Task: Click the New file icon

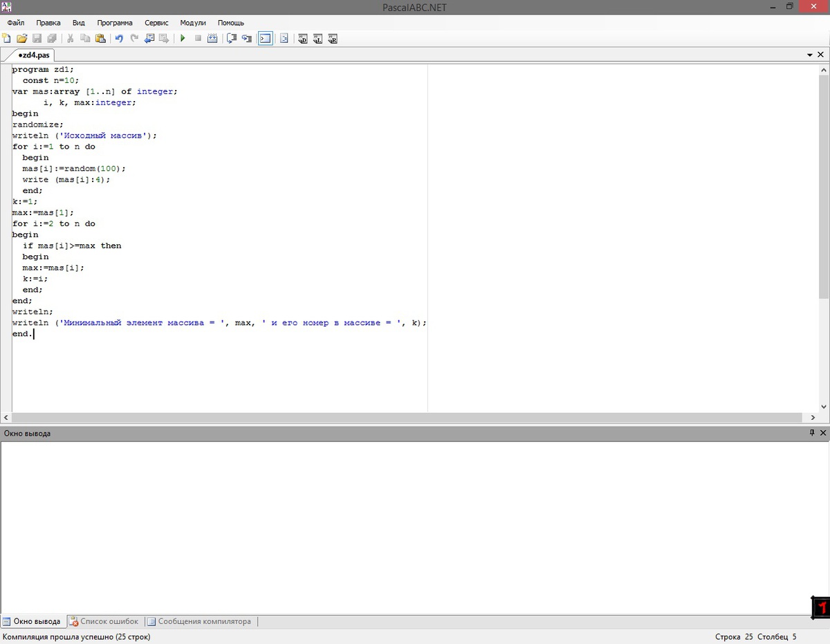Action: tap(7, 39)
